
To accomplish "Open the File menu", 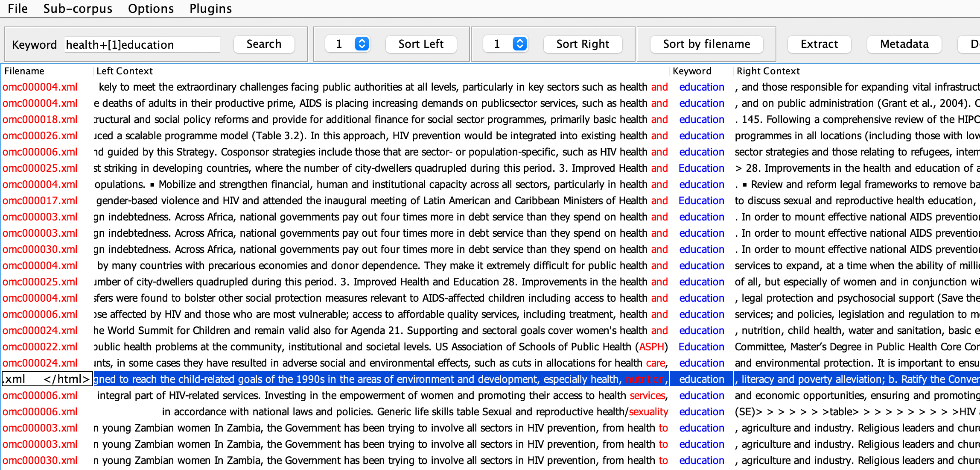I will (17, 9).
